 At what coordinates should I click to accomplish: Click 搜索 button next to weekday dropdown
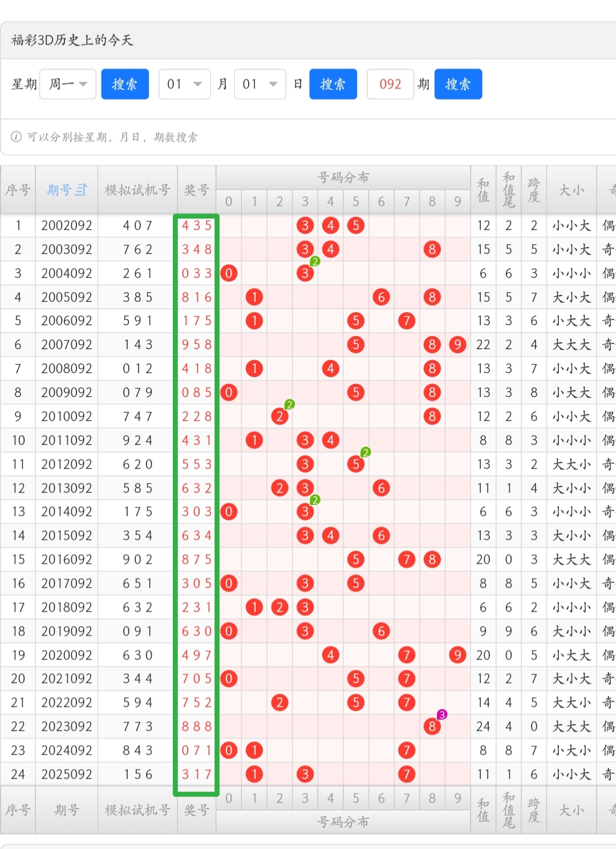125,84
